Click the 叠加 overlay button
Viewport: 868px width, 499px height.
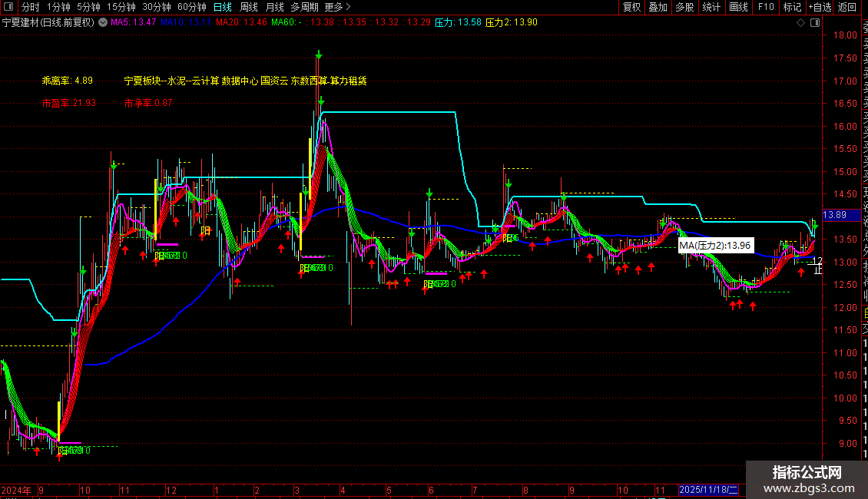[658, 7]
